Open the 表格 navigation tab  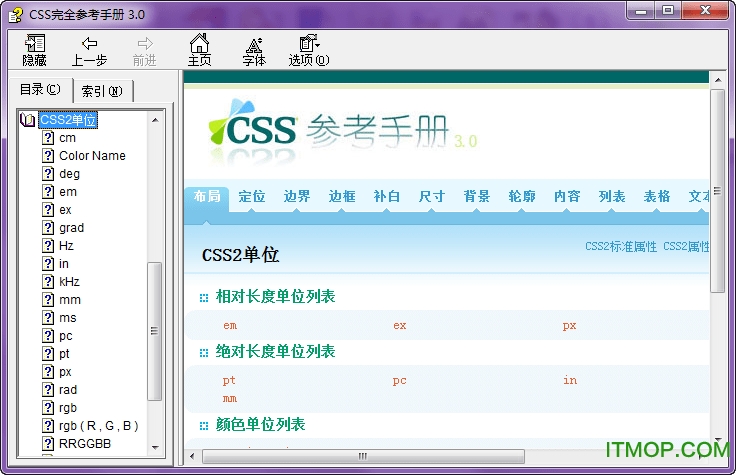coord(657,196)
